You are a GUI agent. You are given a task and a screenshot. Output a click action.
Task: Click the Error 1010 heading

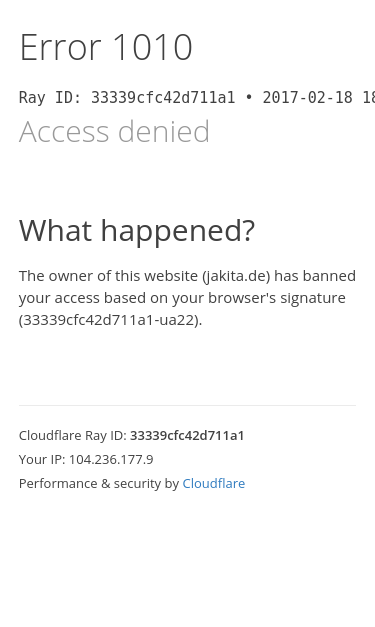point(106,48)
